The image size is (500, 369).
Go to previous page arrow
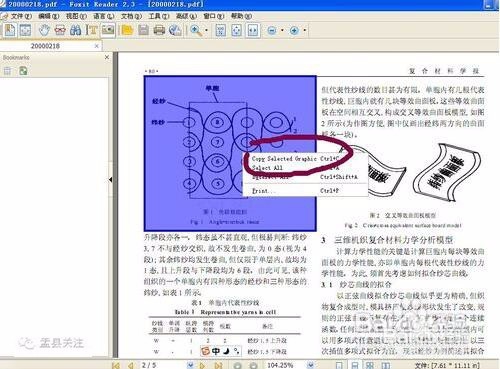tap(131, 365)
